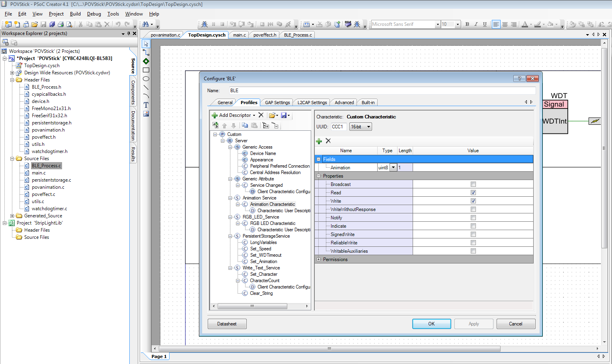Enable the Indicate property checkbox
Viewport: 612px width, 364px height.
tap(473, 226)
